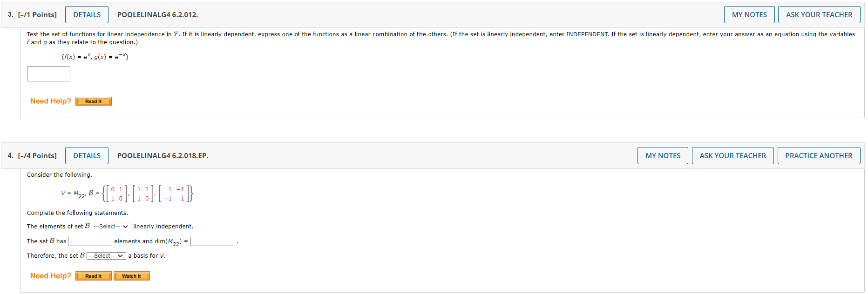Click the answer box for question 3

pyautogui.click(x=48, y=73)
